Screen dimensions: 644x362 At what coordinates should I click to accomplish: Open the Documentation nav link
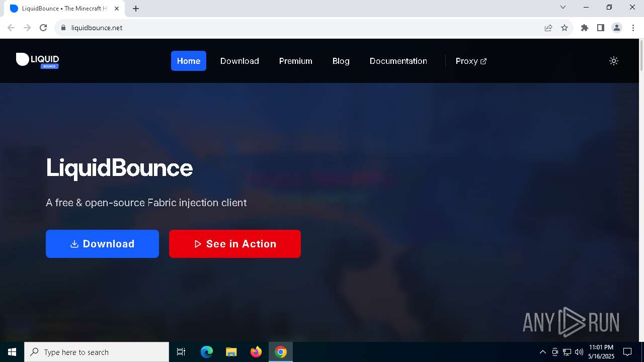(x=398, y=61)
